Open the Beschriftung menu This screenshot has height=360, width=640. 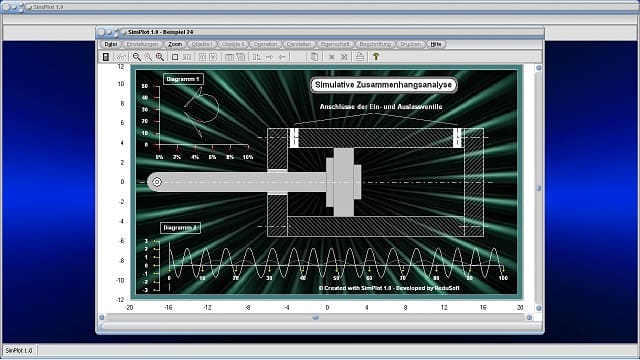point(375,44)
